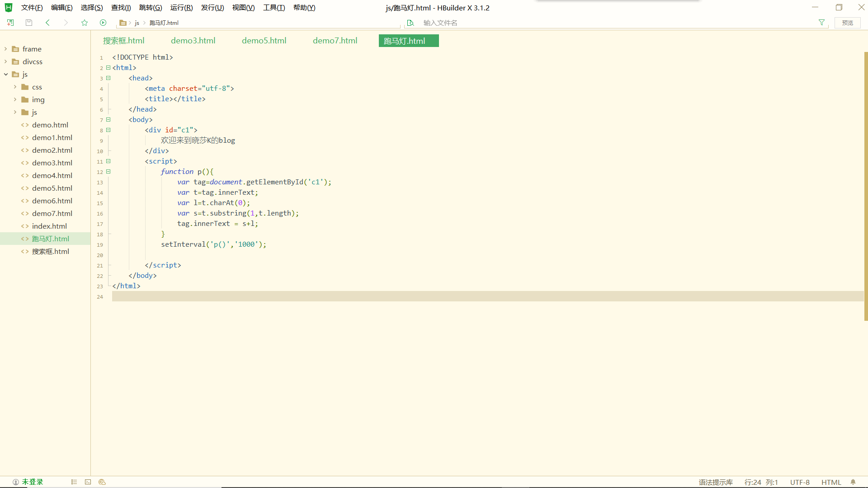This screenshot has width=868, height=488.
Task: Open the 运行(R) menu
Action: tap(182, 8)
